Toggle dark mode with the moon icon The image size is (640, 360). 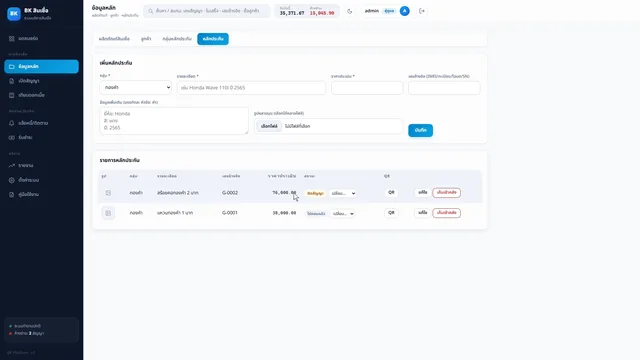(350, 11)
